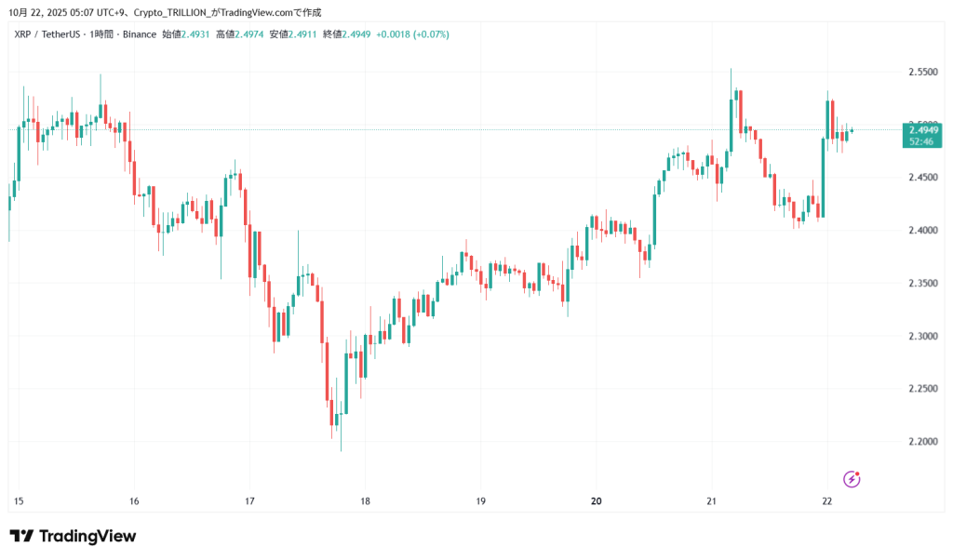Image resolution: width=953 pixels, height=560 pixels.
Task: Click the XRP / TetherUS symbol title
Action: (46, 34)
